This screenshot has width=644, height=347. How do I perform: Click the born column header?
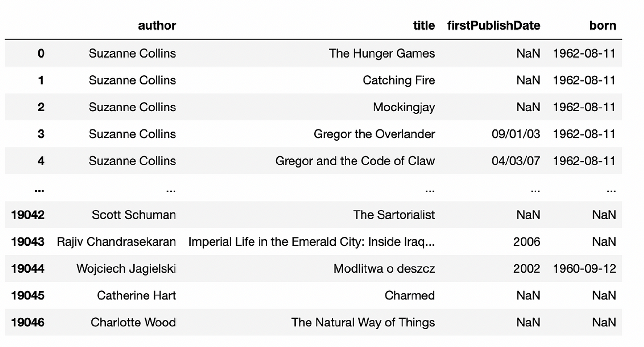click(x=602, y=25)
